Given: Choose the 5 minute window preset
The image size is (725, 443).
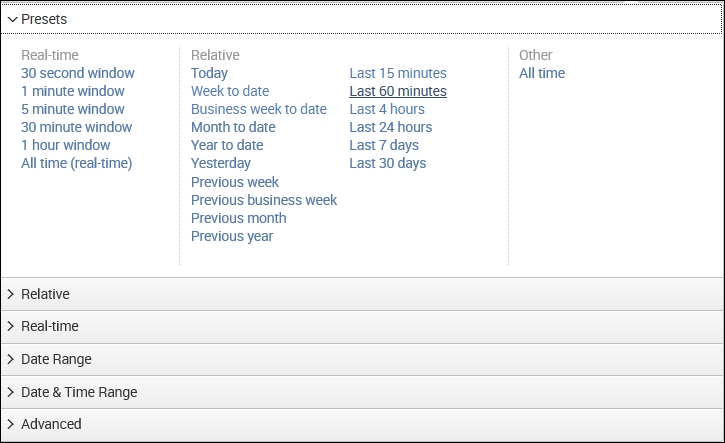Looking at the screenshot, I should (x=72, y=109).
